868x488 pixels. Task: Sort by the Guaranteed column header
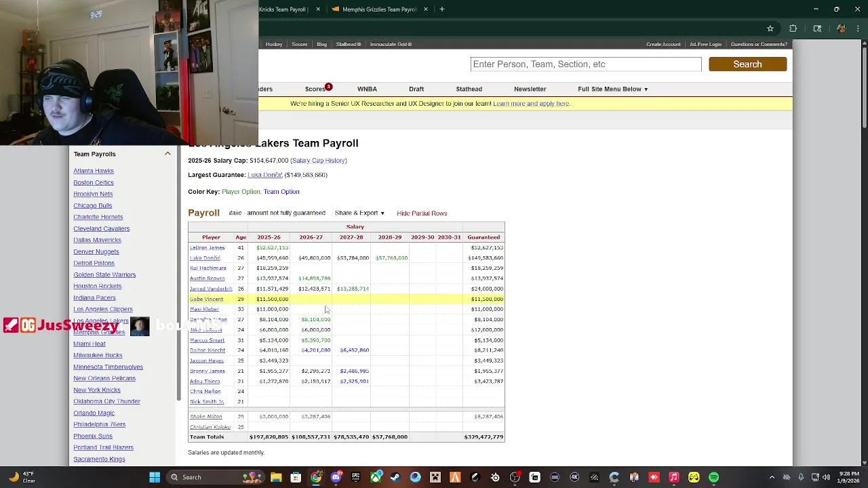click(484, 237)
